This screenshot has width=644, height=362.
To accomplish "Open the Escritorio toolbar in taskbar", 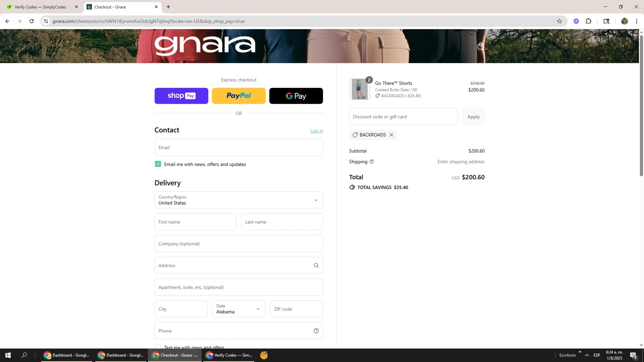I will (x=567, y=355).
